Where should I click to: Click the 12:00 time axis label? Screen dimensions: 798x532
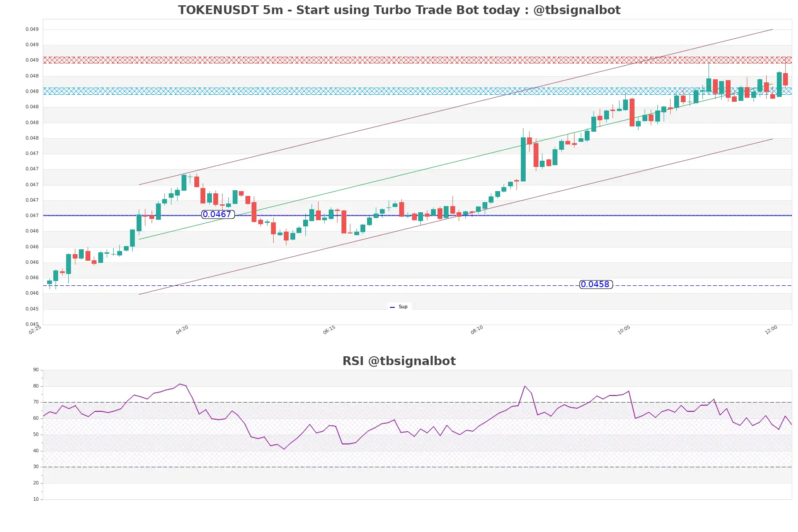pos(771,330)
